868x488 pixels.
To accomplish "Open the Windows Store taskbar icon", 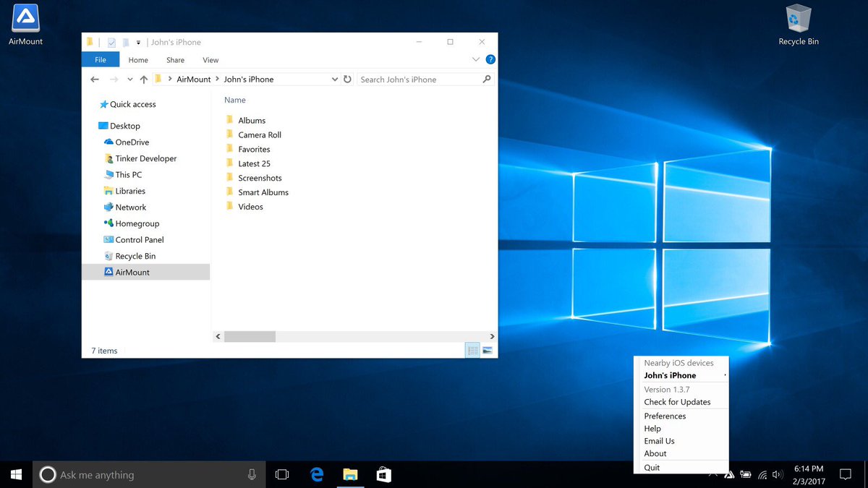I will [384, 475].
